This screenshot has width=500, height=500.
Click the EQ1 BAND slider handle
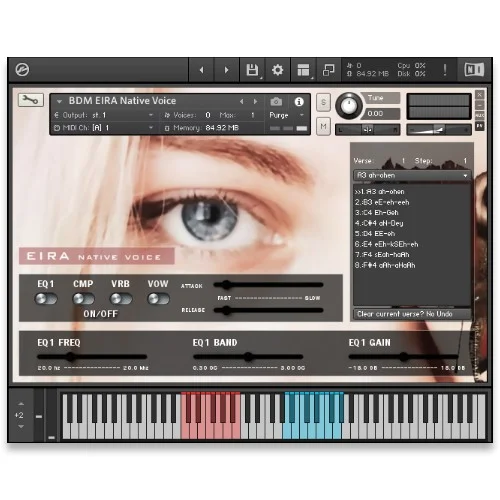pyautogui.click(x=248, y=357)
